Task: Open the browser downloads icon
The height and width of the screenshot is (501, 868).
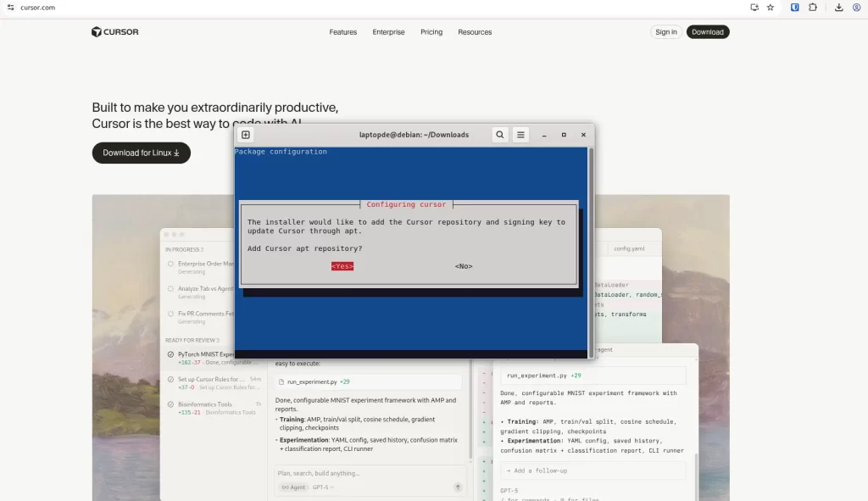Action: click(838, 8)
